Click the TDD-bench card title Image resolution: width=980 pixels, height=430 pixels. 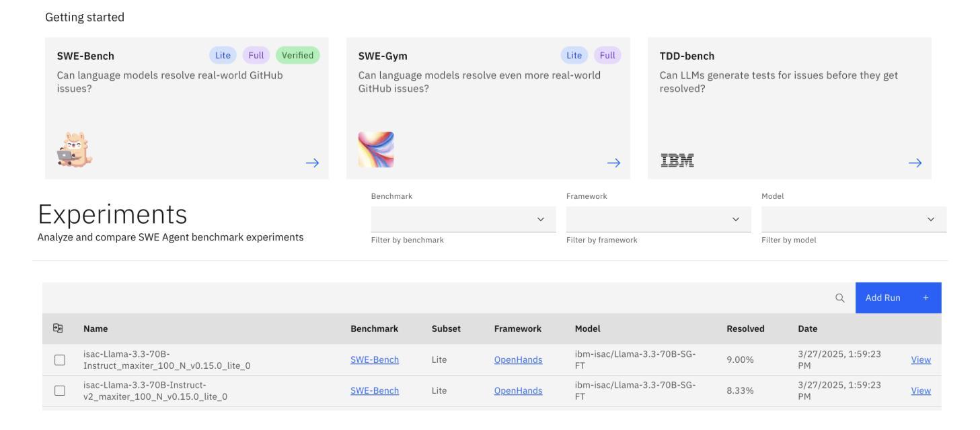(x=687, y=56)
